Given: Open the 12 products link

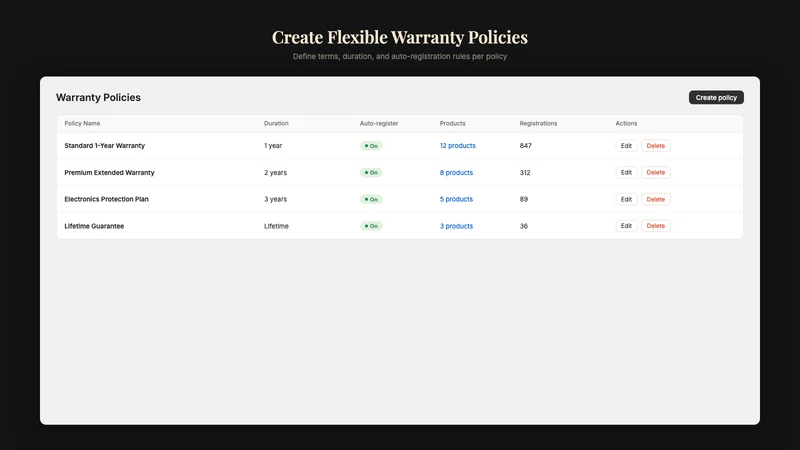Looking at the screenshot, I should coord(457,146).
